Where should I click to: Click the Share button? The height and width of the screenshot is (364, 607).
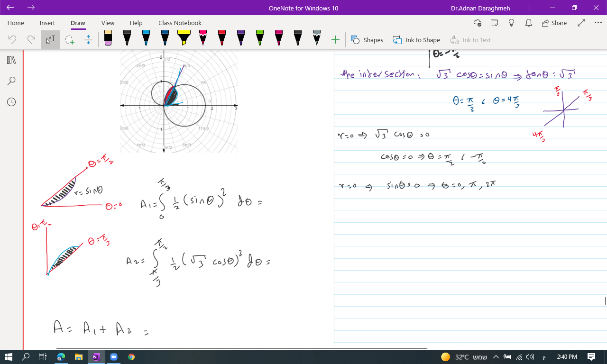554,23
